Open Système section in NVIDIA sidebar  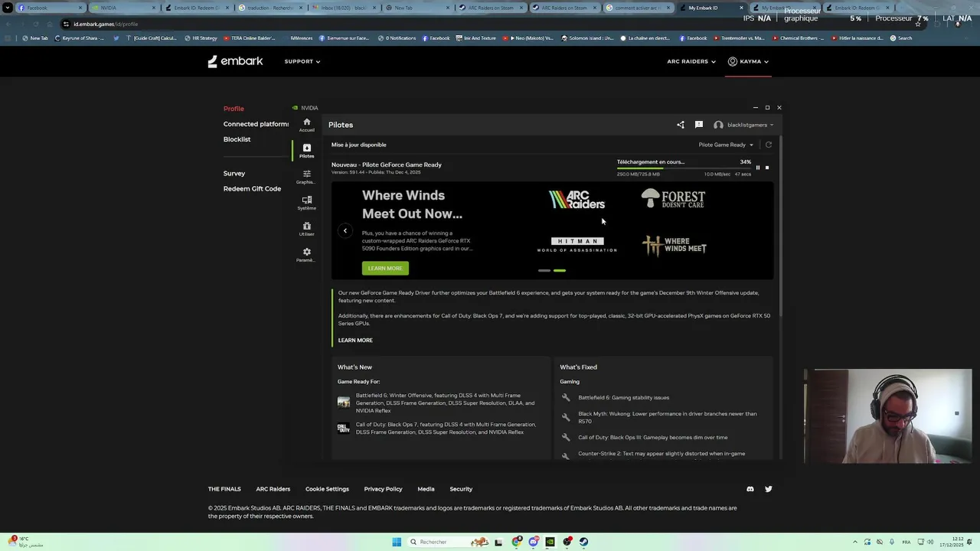[x=306, y=203]
